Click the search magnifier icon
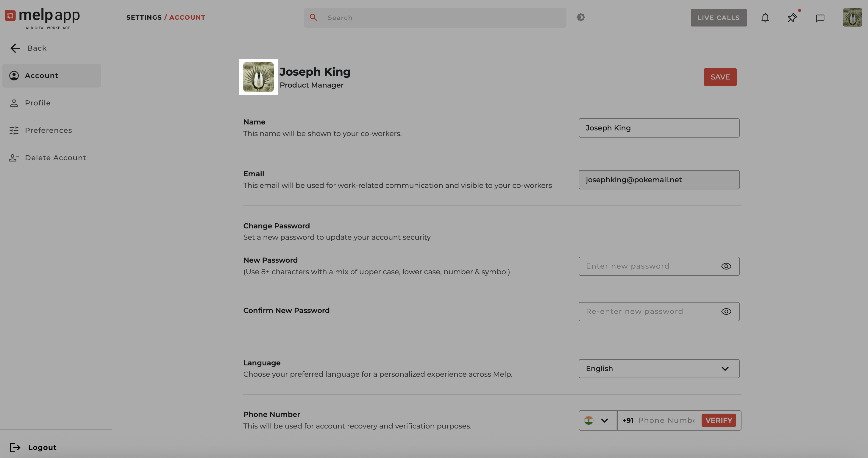This screenshot has width=868, height=458. click(313, 17)
